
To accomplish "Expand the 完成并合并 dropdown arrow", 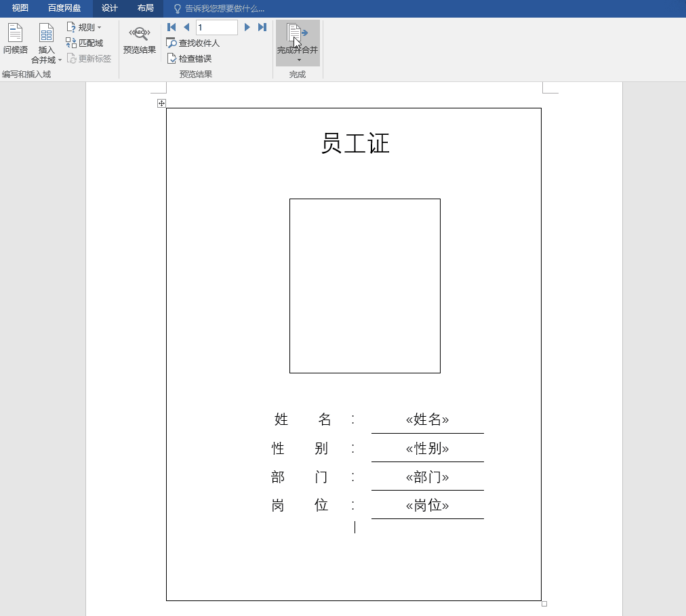I will (297, 60).
